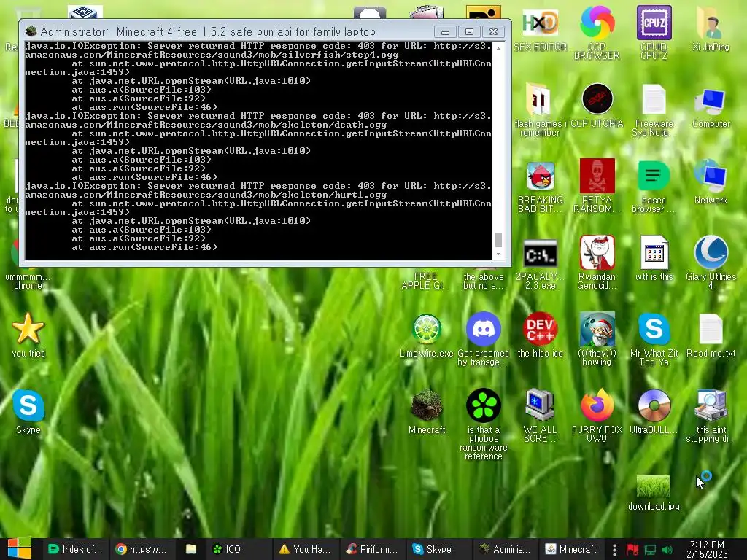Click the silverfish/step4.ogg error line

(212, 55)
